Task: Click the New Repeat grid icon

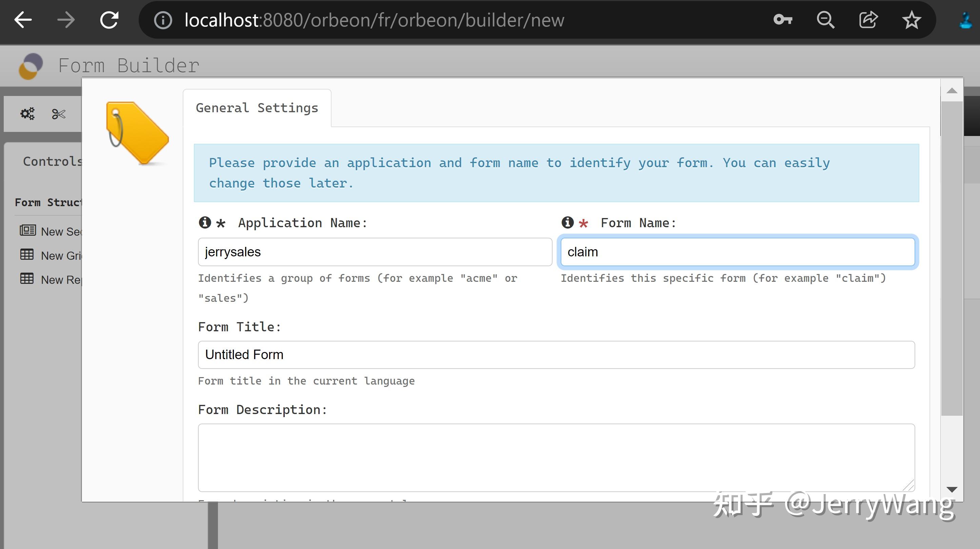Action: click(x=27, y=278)
